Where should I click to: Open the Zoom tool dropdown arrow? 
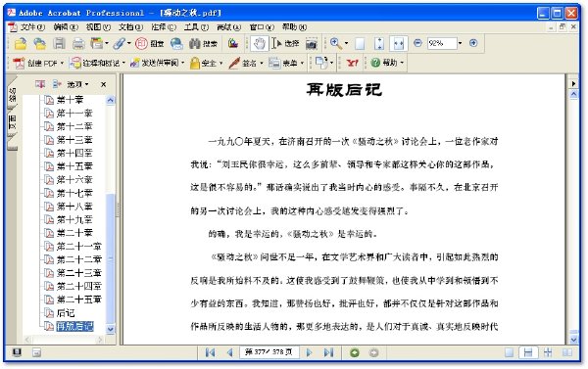346,43
